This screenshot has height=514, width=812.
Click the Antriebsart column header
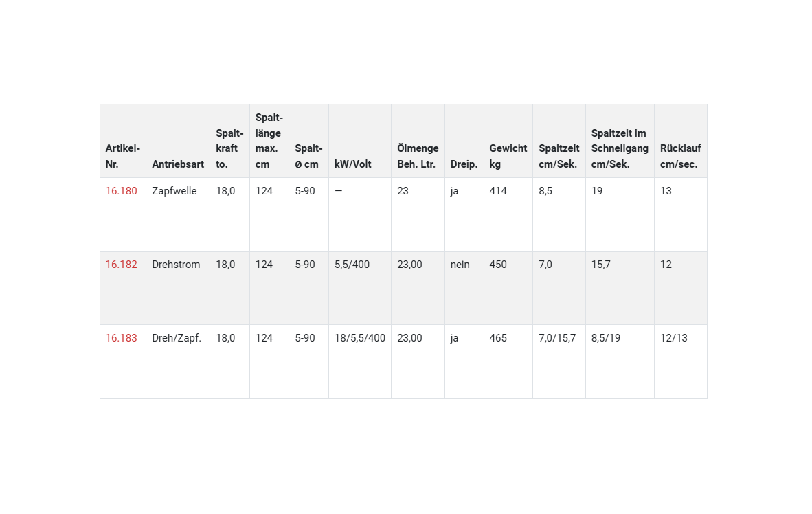click(x=178, y=164)
